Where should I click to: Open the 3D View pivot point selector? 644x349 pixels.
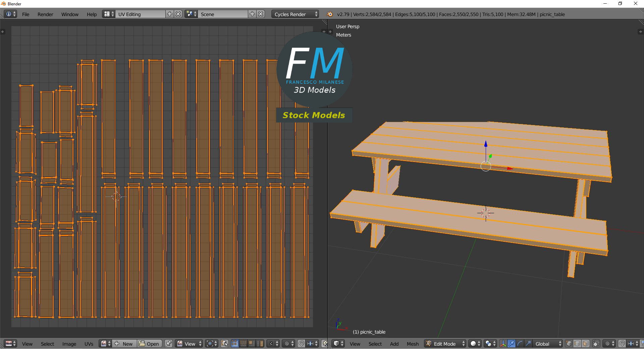(490, 344)
